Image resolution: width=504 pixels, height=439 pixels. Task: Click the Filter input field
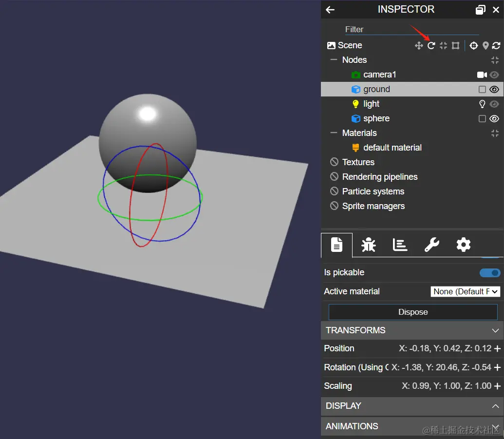click(x=412, y=30)
